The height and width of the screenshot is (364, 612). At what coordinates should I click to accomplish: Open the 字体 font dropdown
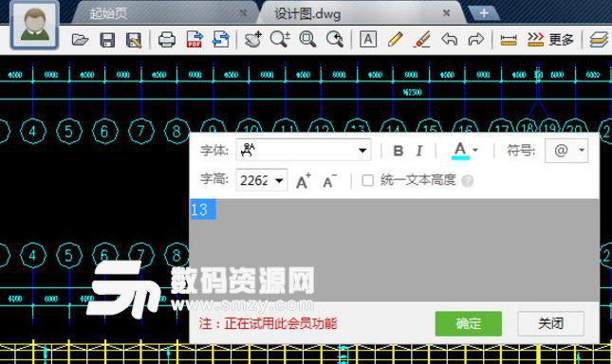(304, 150)
